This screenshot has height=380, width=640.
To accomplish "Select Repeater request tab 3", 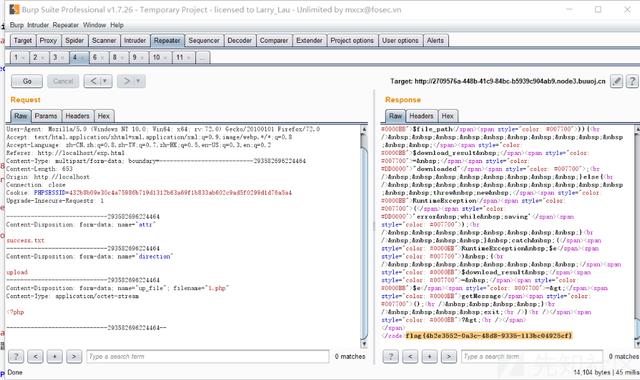I will coord(55,57).
